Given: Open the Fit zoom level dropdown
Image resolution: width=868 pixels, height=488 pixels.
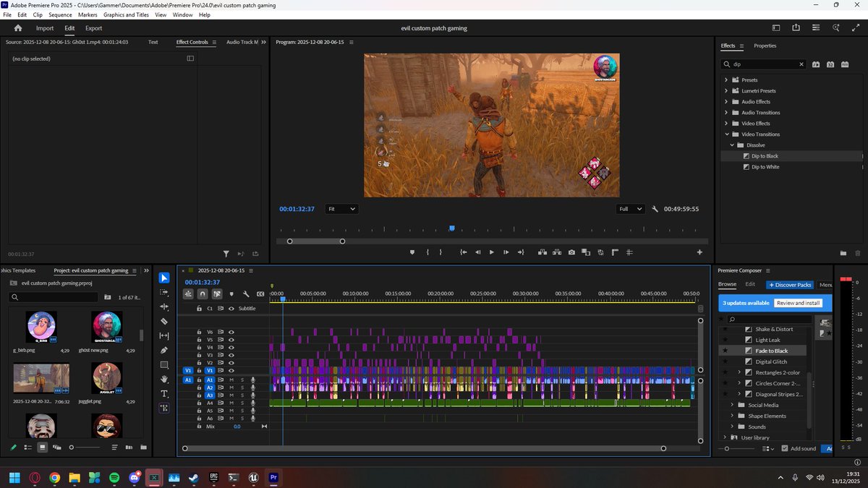Looking at the screenshot, I should pyautogui.click(x=341, y=209).
